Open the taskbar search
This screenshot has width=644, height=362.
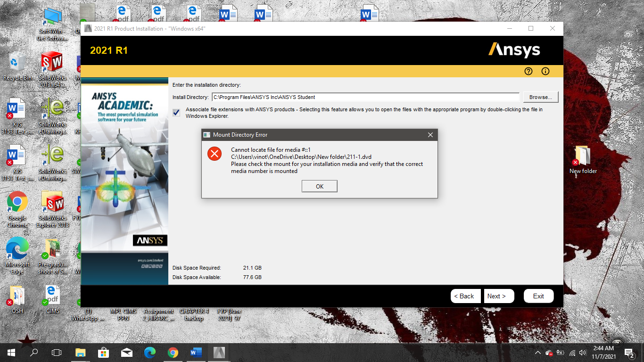point(34,352)
